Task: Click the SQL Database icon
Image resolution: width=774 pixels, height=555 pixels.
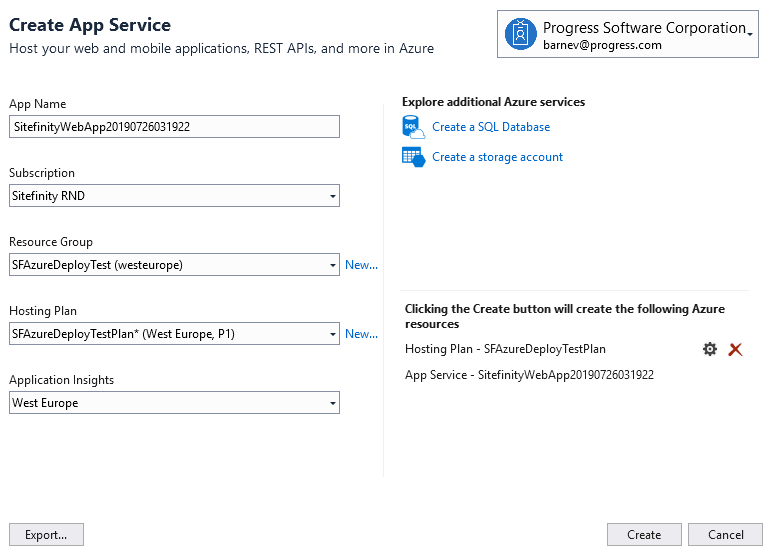Action: pos(413,127)
